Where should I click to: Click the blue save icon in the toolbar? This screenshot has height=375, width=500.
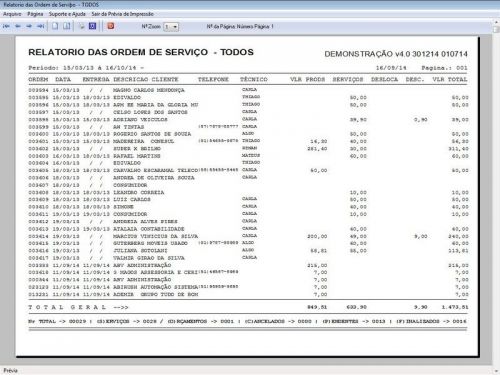(x=92, y=26)
